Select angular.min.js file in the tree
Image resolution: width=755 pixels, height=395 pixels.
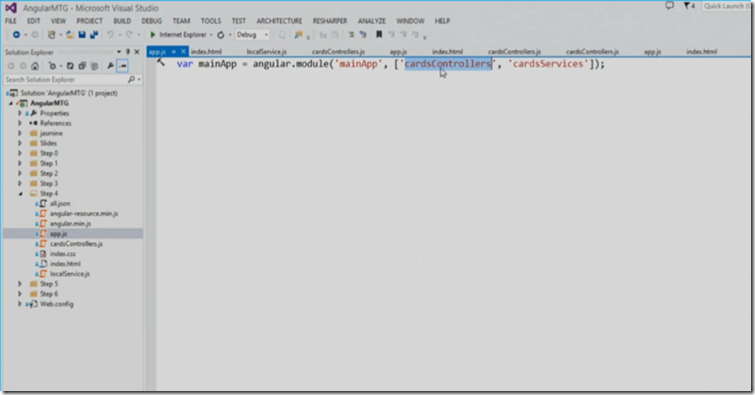pyautogui.click(x=70, y=224)
